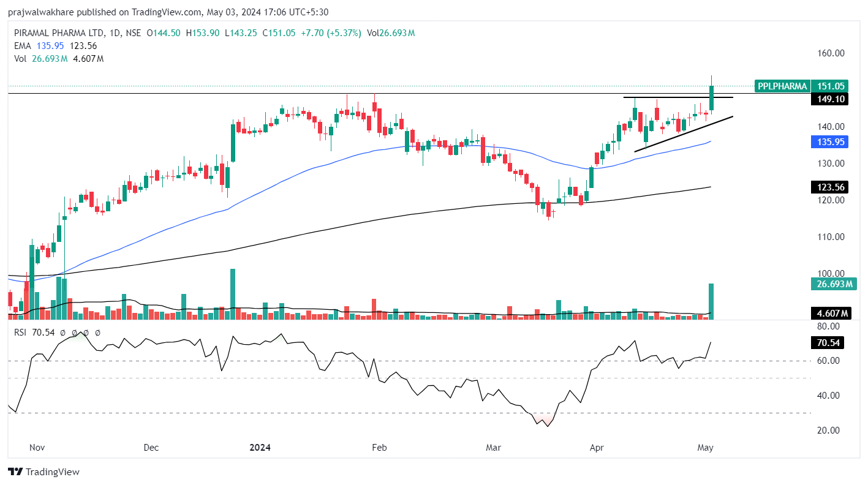Click the L143.25 low value
Viewport: 868px width, 485px height.
pyautogui.click(x=242, y=33)
